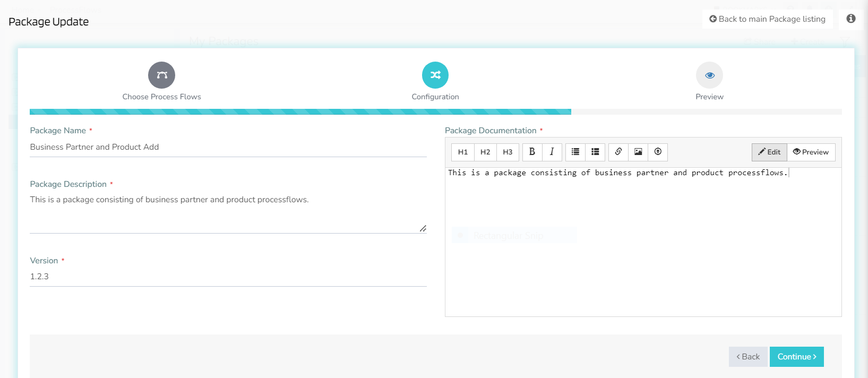Insert a hyperlink in documentation
This screenshot has width=868, height=378.
pyautogui.click(x=618, y=152)
